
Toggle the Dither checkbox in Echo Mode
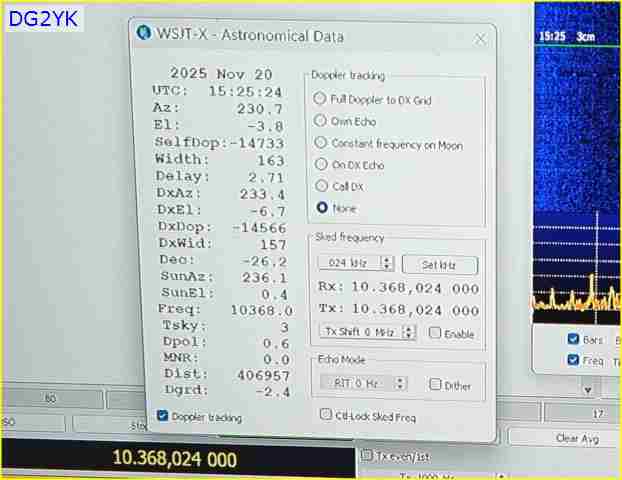click(x=435, y=385)
